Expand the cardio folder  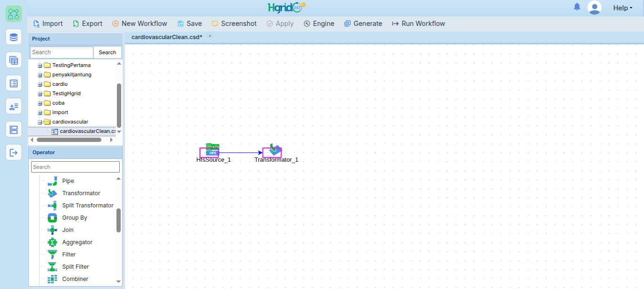click(40, 84)
